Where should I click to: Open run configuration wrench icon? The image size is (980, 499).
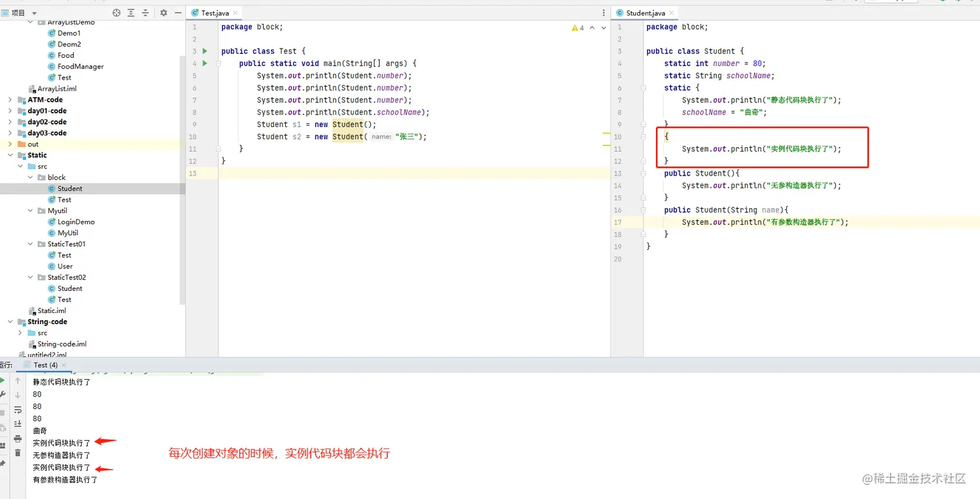tap(2, 395)
